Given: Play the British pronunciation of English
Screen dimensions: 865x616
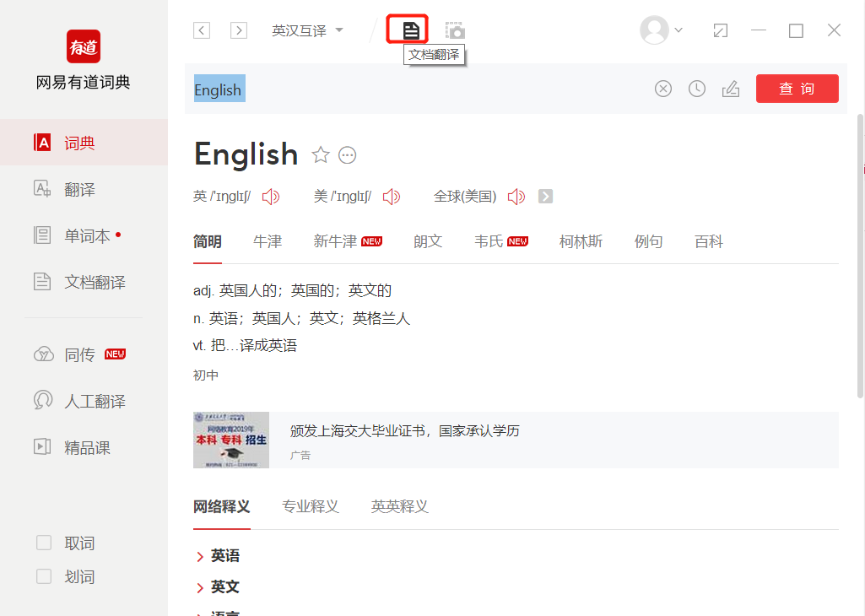Looking at the screenshot, I should click(271, 197).
